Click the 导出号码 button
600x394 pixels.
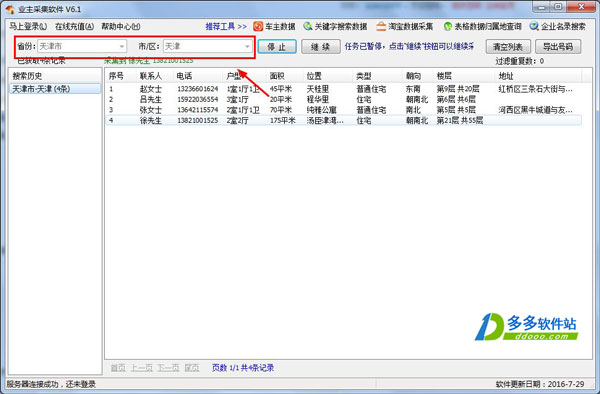558,47
